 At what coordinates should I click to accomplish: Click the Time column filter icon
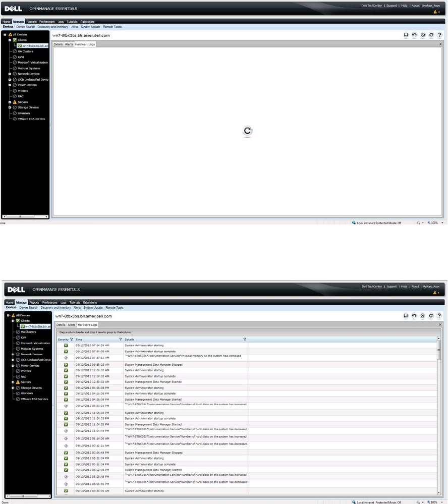click(x=121, y=340)
